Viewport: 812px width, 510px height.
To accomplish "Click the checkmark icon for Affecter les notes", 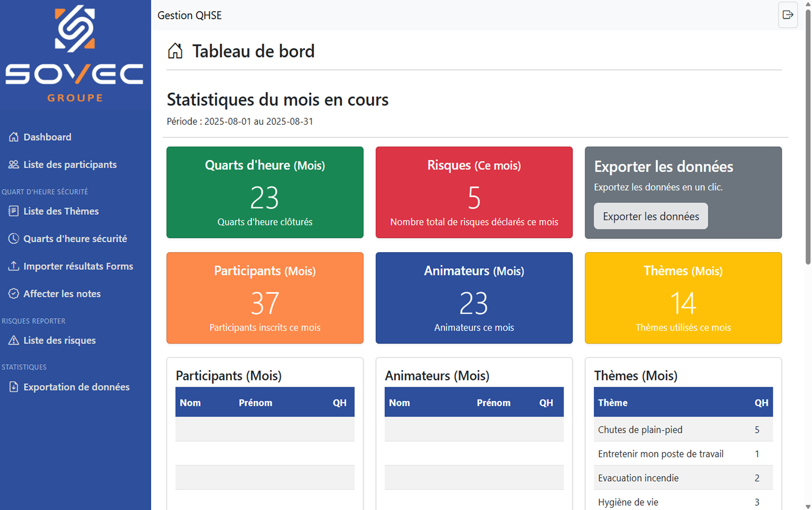I will (x=14, y=294).
